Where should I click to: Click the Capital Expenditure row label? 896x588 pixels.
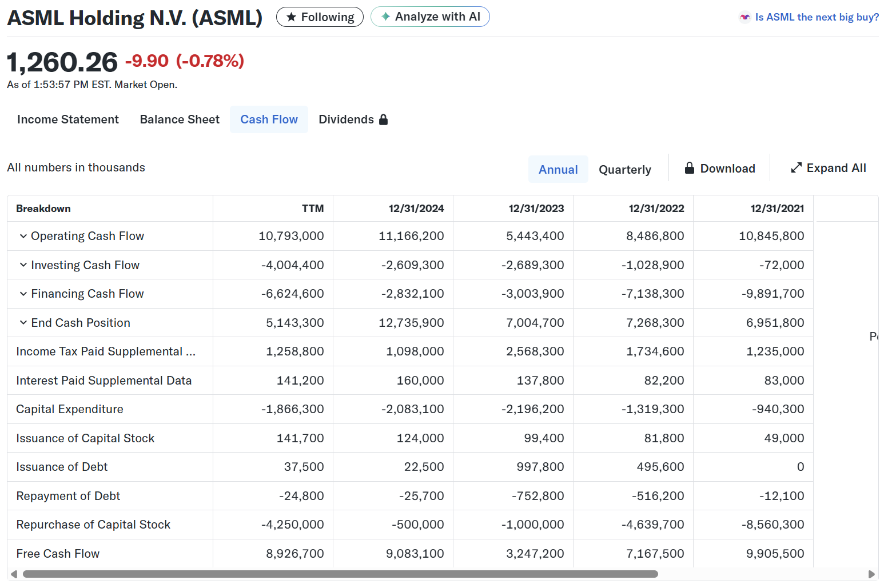click(x=70, y=409)
